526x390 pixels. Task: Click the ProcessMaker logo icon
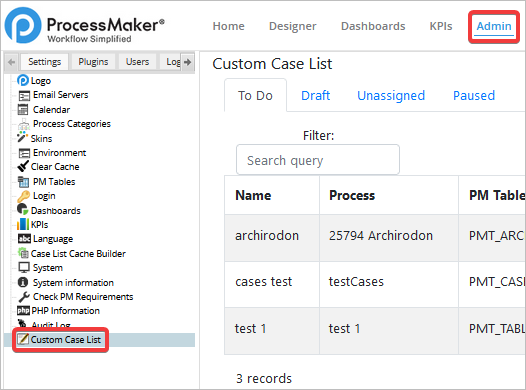pyautogui.click(x=23, y=25)
